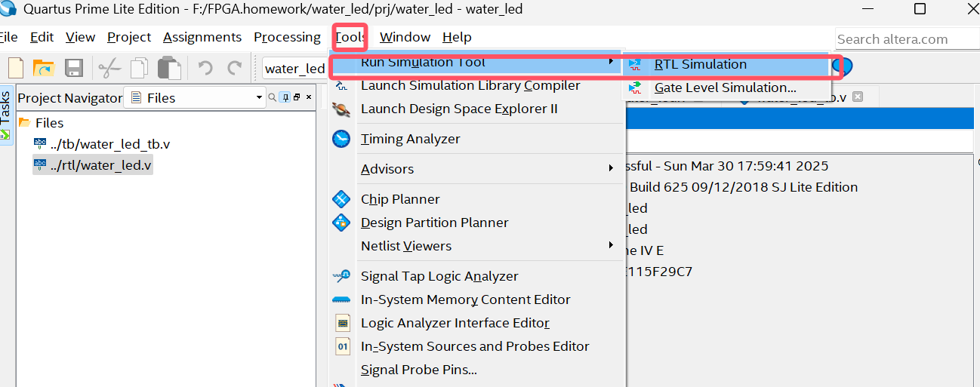This screenshot has height=387, width=980.
Task: Click the Logic Analyzer Interface Editor icon
Action: point(343,323)
